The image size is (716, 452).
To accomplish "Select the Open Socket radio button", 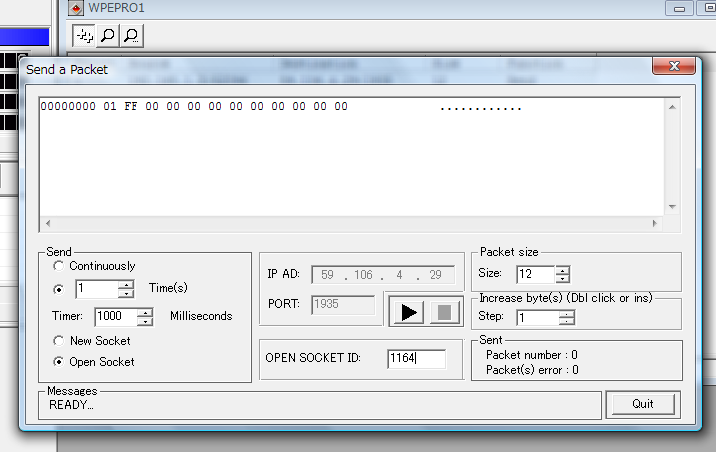I will click(x=59, y=362).
